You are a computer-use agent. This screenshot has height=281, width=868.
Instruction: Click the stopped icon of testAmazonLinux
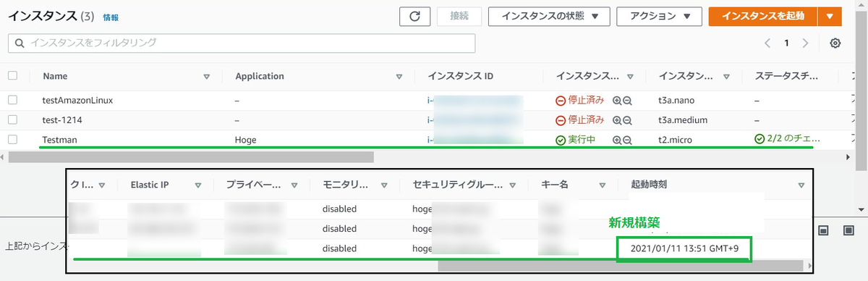click(561, 101)
